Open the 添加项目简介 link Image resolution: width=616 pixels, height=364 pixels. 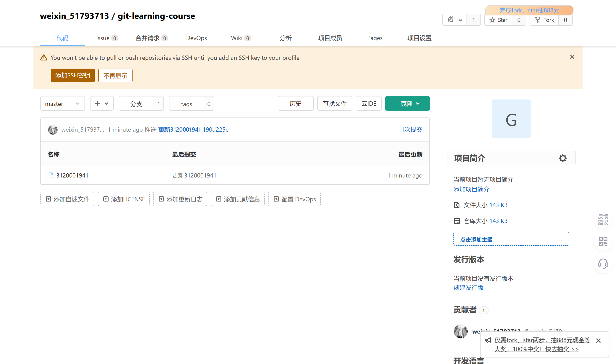pyautogui.click(x=471, y=189)
